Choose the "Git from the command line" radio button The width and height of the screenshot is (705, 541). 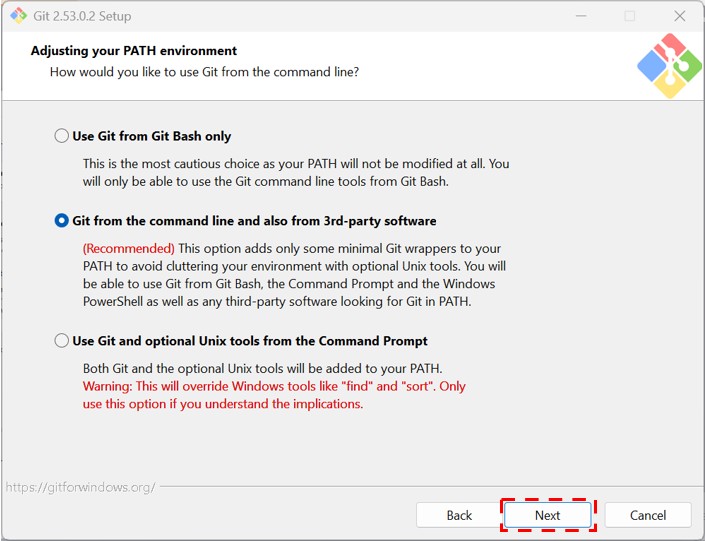click(62, 221)
